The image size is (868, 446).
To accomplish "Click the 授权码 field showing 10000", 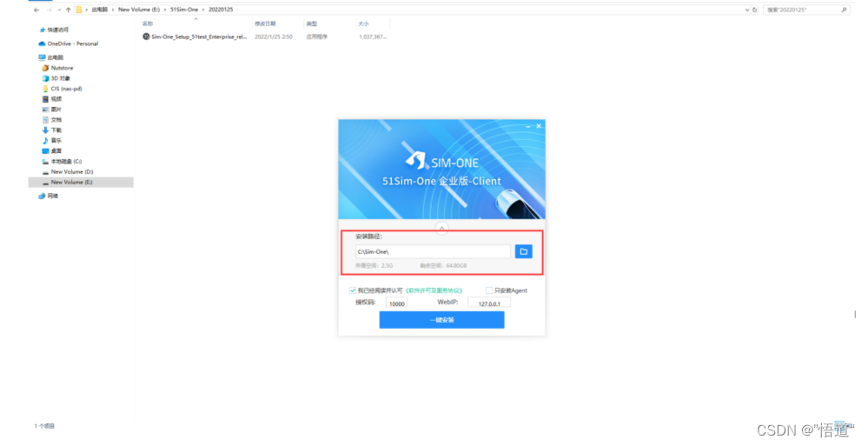I will coord(396,303).
